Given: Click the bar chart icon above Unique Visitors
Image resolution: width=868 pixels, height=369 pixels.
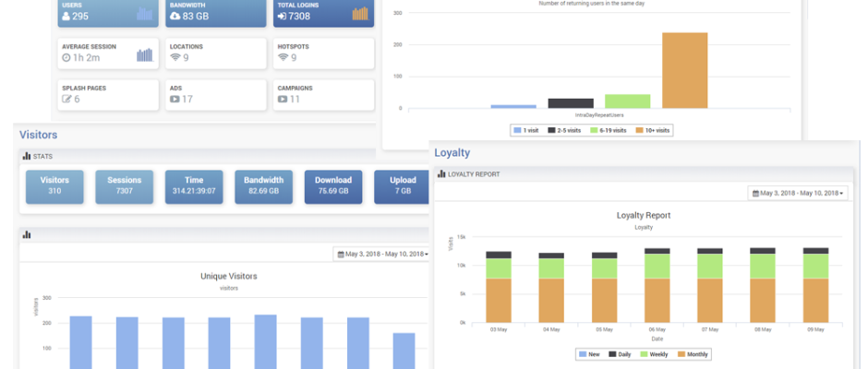Looking at the screenshot, I should 27,234.
